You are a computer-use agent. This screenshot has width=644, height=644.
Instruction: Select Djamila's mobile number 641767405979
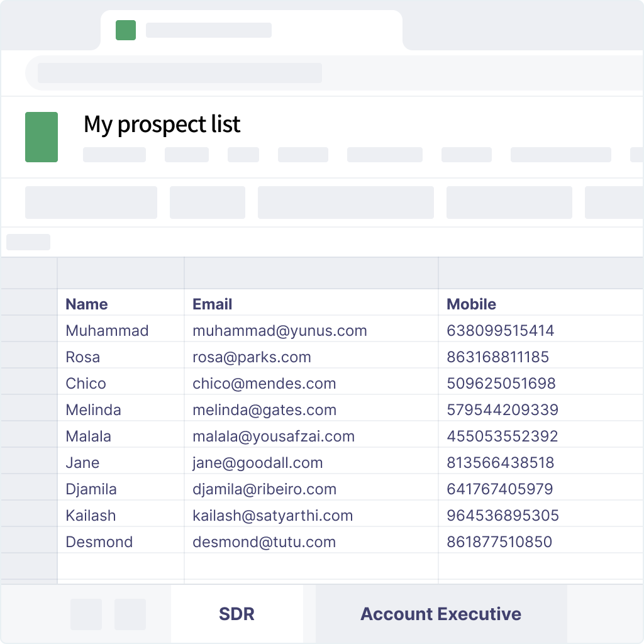click(x=500, y=489)
